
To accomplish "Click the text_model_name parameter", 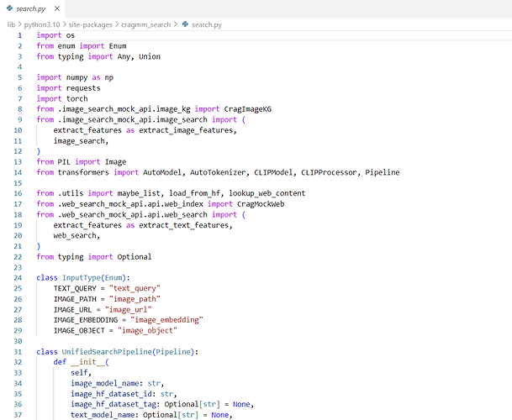I will 103,415.
